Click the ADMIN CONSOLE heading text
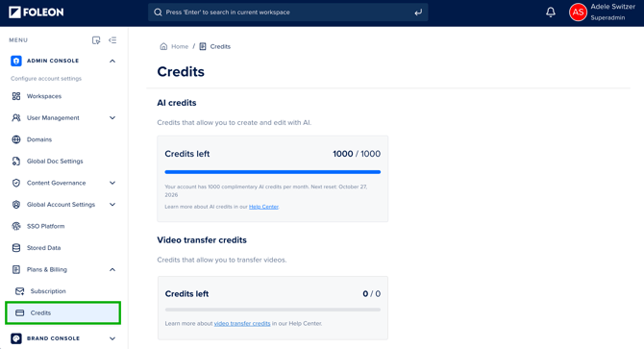This screenshot has height=349, width=644. tap(53, 61)
